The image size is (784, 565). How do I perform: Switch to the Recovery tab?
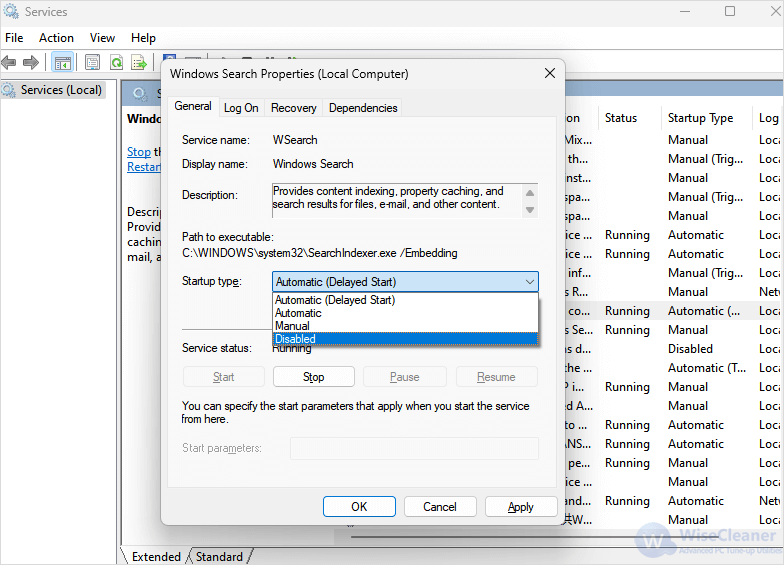click(294, 108)
